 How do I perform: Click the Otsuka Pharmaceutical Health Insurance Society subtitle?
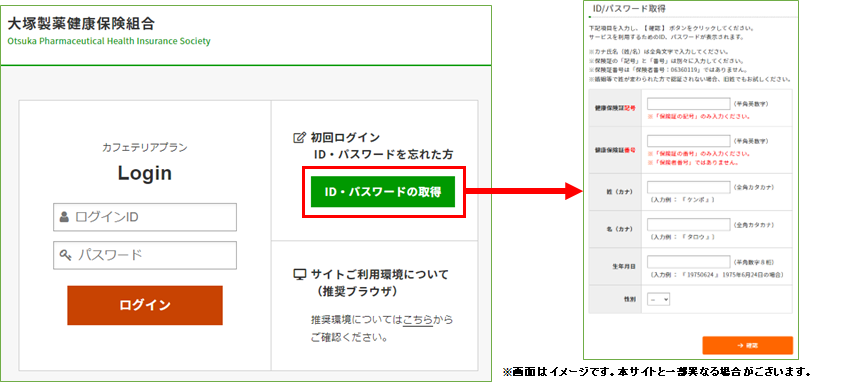(x=109, y=41)
